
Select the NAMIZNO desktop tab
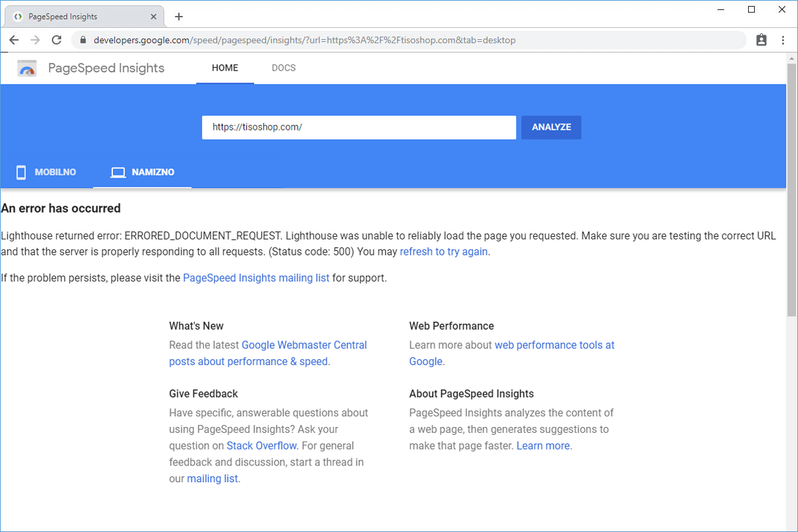(142, 172)
